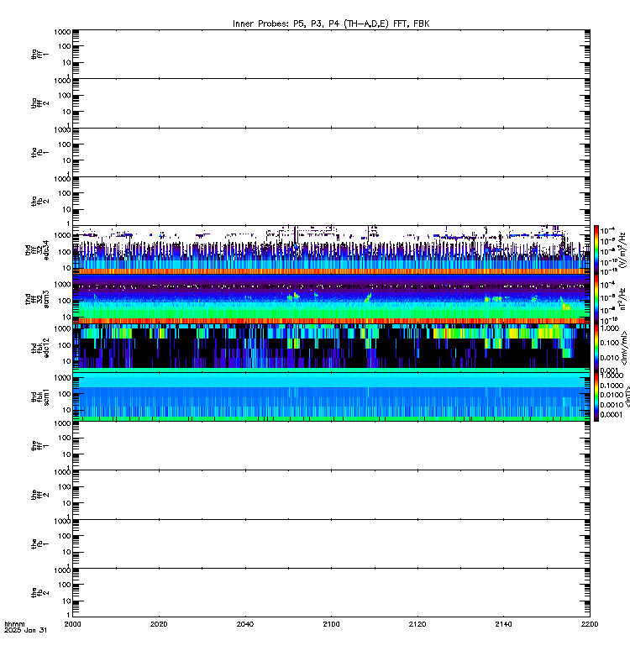
Task: Click the 100 y-axis tick of edc12 panel
Action: point(65,345)
